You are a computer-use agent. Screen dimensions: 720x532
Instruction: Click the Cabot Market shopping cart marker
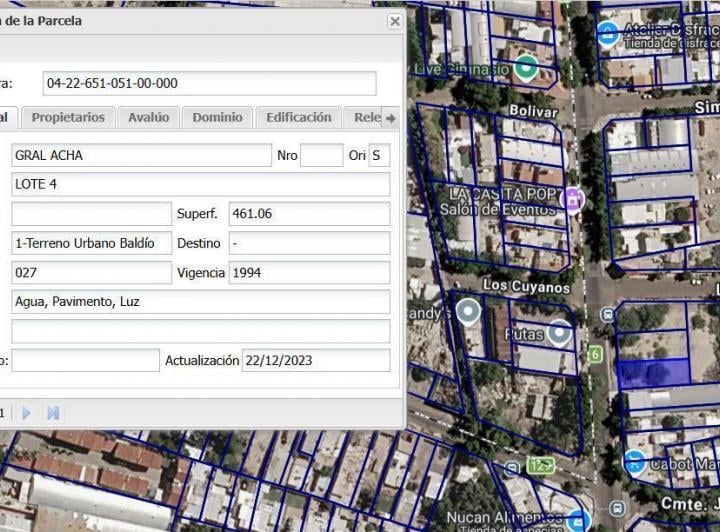(635, 462)
